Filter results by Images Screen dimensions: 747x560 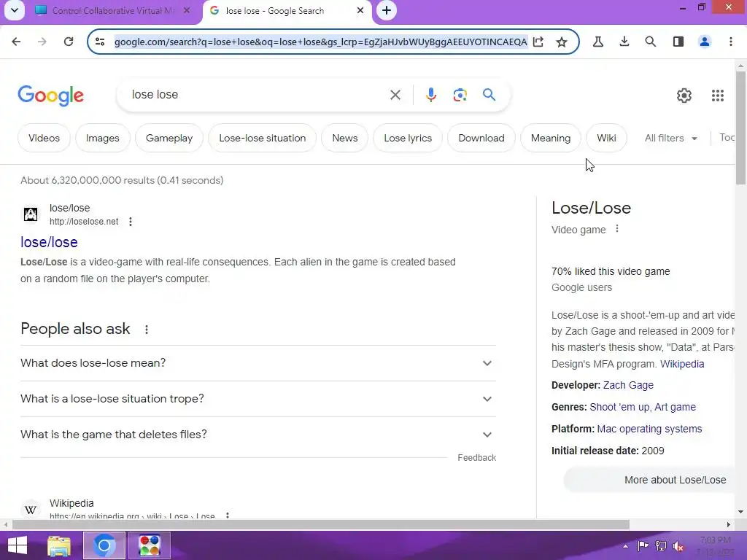(102, 138)
